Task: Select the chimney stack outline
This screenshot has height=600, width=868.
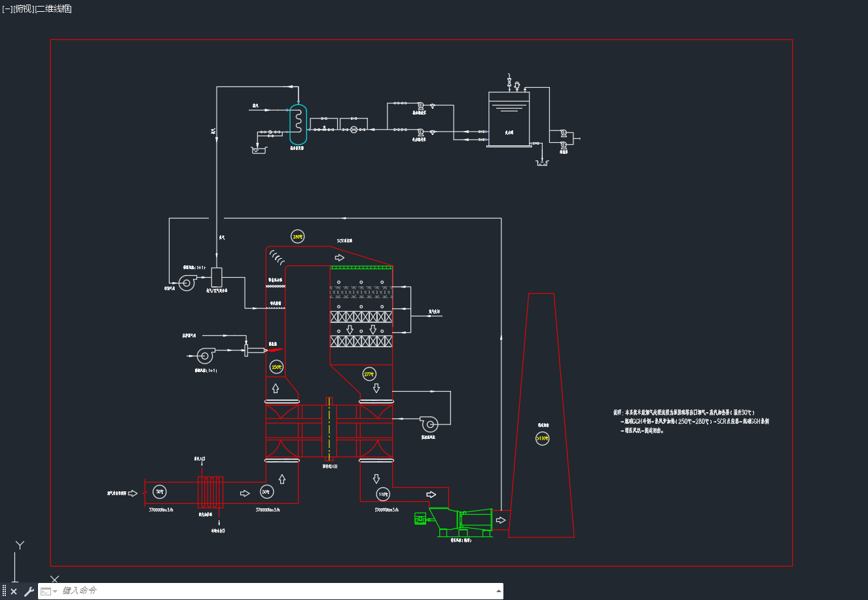Action: point(541,415)
